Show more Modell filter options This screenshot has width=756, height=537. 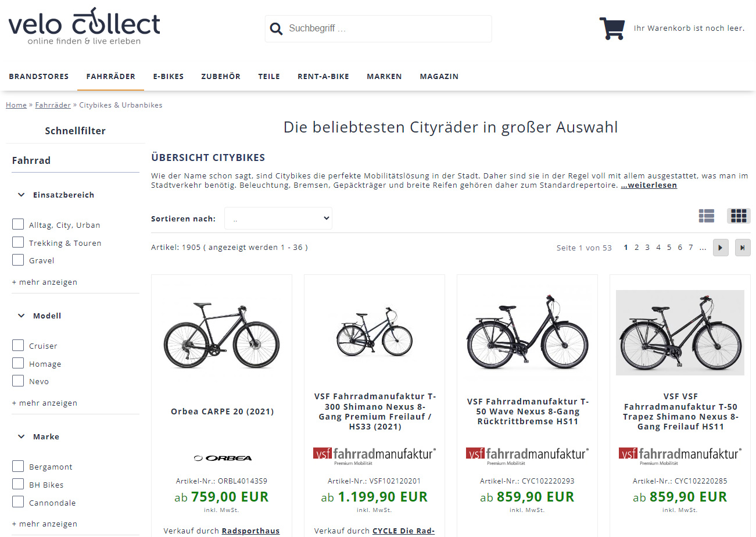(x=45, y=403)
